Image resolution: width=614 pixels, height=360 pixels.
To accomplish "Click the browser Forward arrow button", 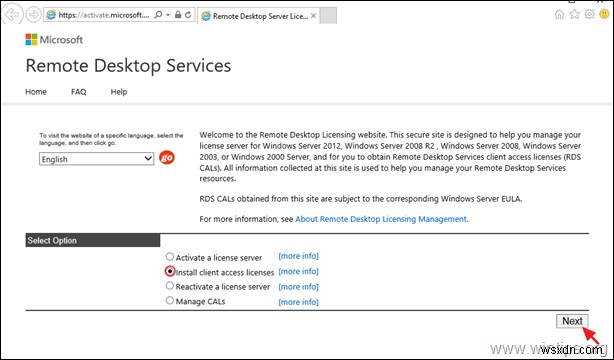I will pyautogui.click(x=33, y=15).
